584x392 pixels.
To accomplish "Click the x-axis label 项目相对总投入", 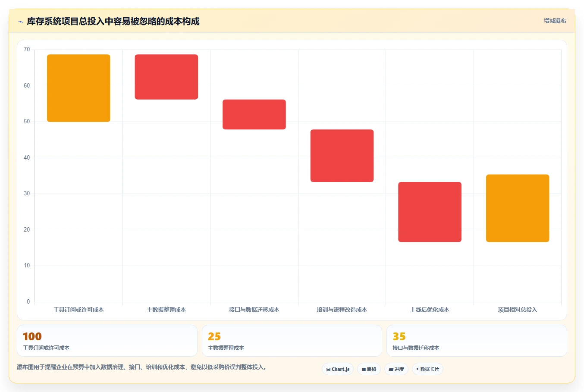I will point(518,310).
